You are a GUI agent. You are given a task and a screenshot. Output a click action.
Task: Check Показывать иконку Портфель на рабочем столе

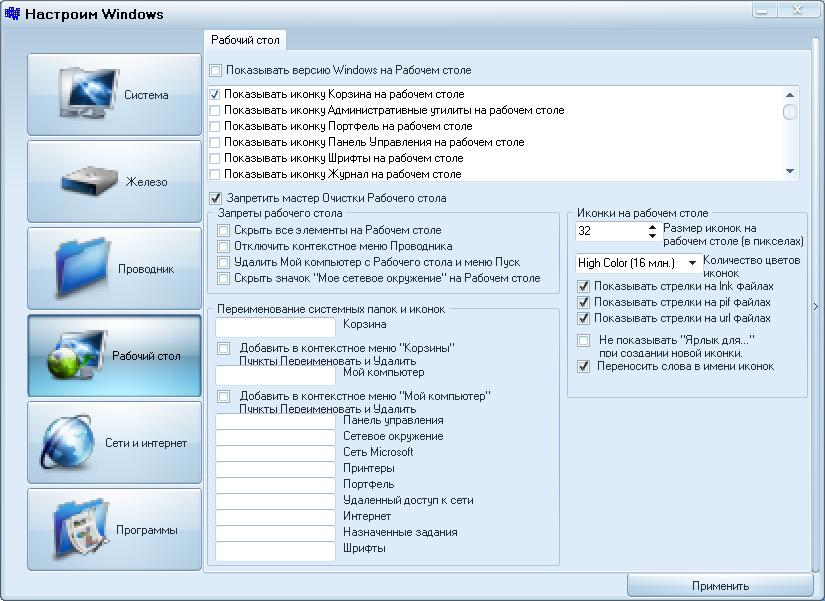tap(214, 126)
